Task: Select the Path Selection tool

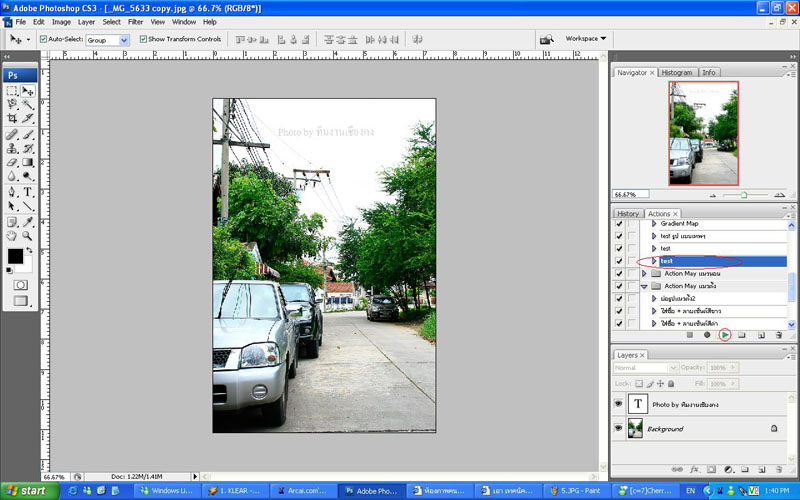Action: (x=12, y=206)
